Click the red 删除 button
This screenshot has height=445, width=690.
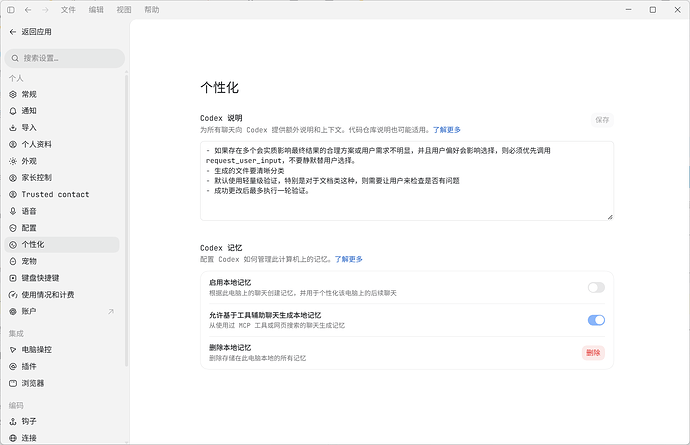point(593,353)
